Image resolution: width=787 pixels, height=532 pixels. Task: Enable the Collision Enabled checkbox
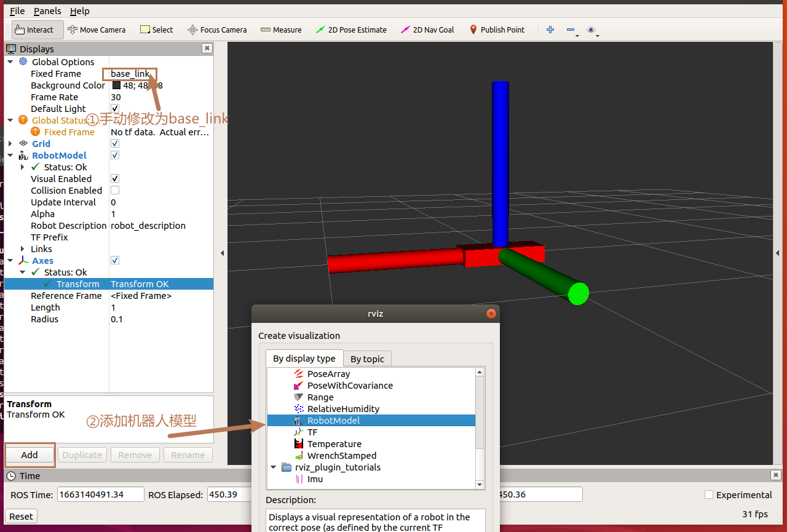tap(115, 191)
